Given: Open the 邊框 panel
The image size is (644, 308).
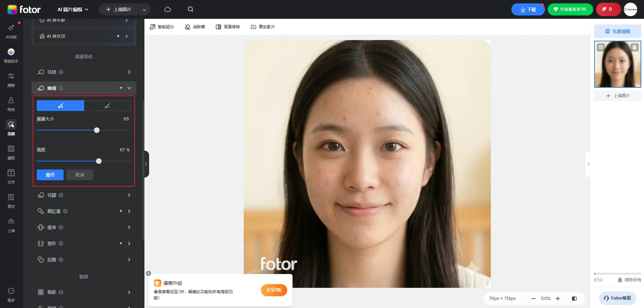Looking at the screenshot, I should [x=11, y=152].
